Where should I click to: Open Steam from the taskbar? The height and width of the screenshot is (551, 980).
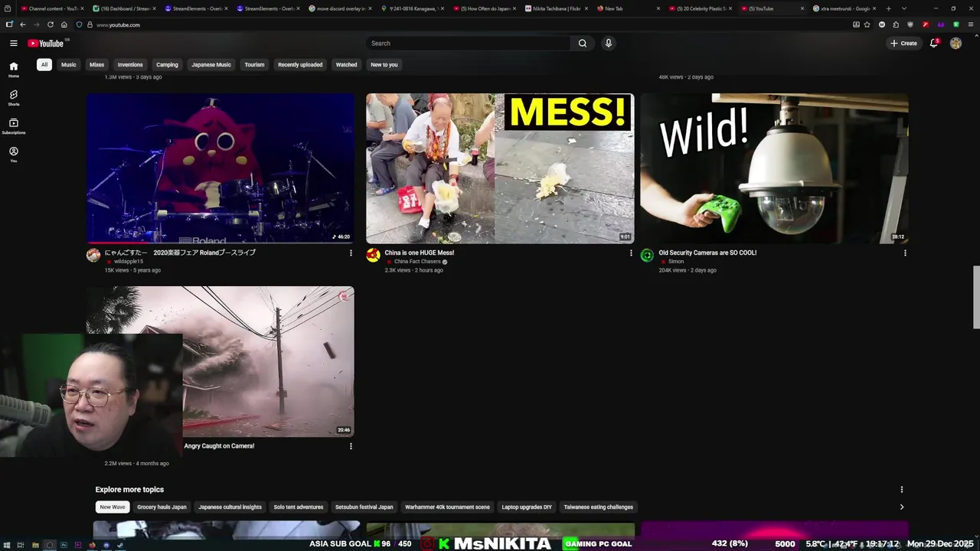[120, 545]
